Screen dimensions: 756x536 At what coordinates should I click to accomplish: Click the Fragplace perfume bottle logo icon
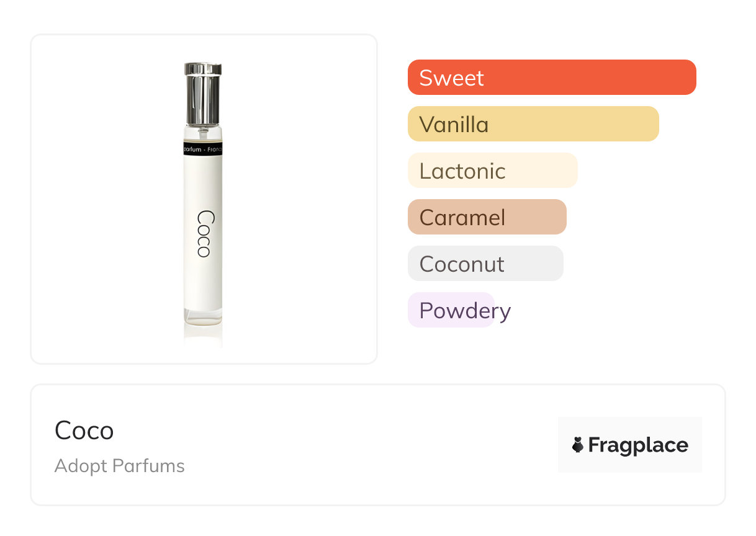tap(578, 445)
